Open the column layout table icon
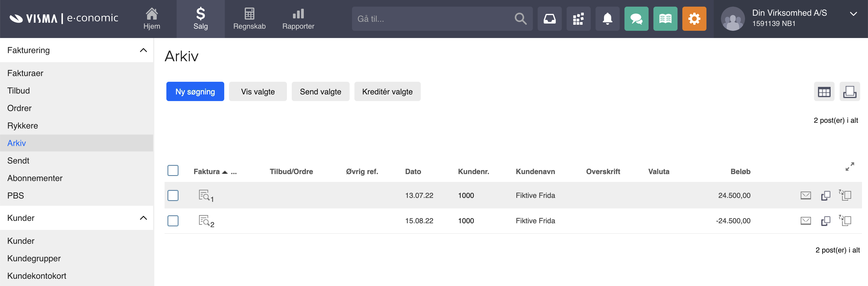Viewport: 868px width, 286px height. pos(824,92)
